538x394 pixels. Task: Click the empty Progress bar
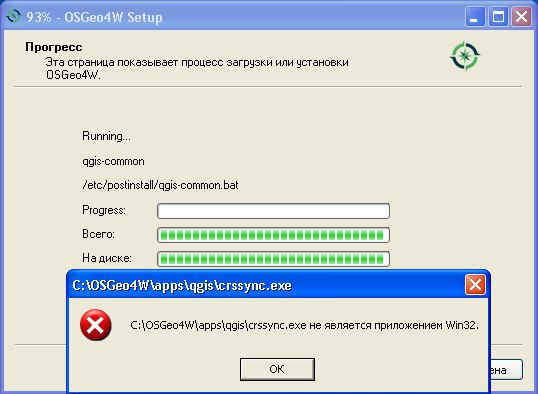pos(273,211)
